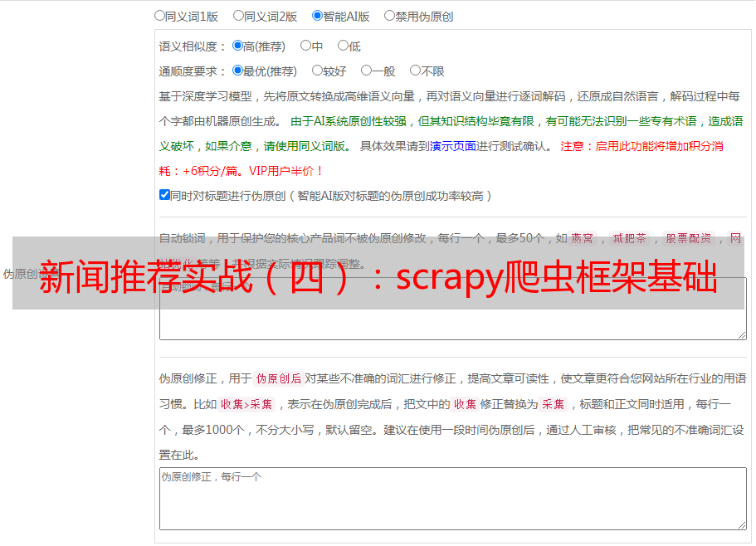Click the 股票配资 example keyword
The image size is (756, 546).
[x=689, y=238]
